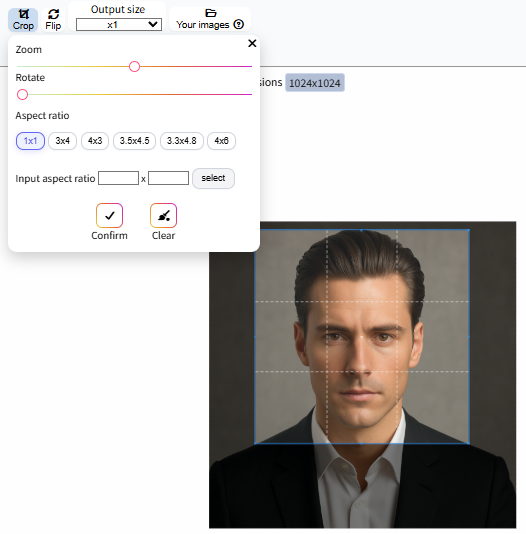The height and width of the screenshot is (534, 526).
Task: Click the Rotate slider handle
Action: [22, 94]
